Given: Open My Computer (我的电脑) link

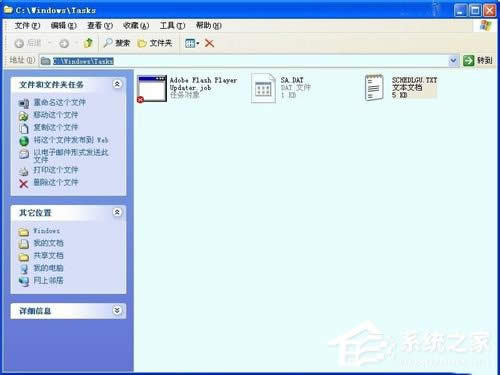Looking at the screenshot, I should 48,268.
